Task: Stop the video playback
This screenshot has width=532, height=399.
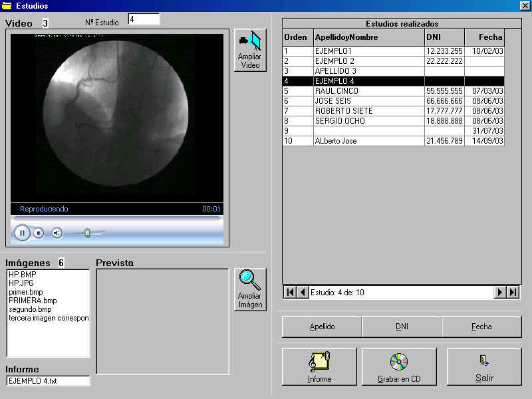Action: point(39,233)
